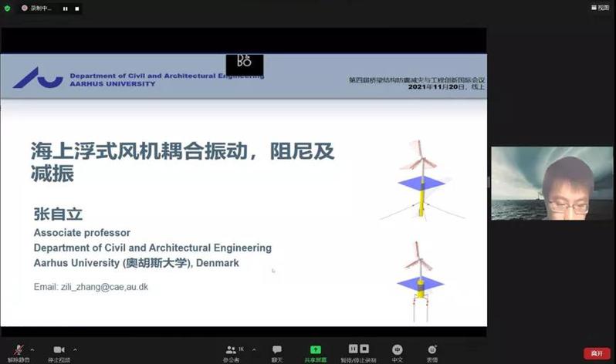Viewport: 616px width, 364px height.
Task: Open the language interpretation (中文) option
Action: point(397,351)
